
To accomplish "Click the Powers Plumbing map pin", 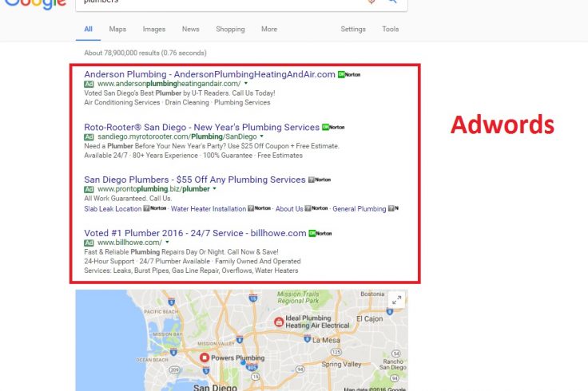I will click(x=205, y=357).
